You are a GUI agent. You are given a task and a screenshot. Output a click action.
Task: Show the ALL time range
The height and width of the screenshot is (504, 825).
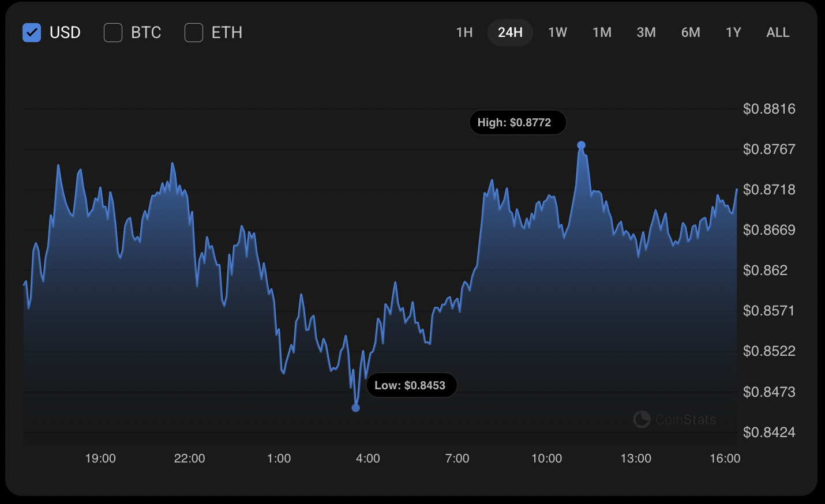778,32
